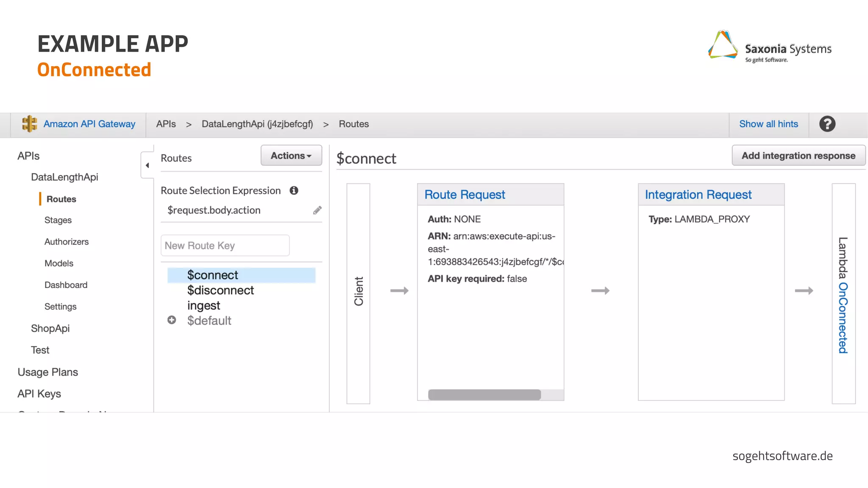Open Stages in the sidebar
868x488 pixels.
coord(58,220)
